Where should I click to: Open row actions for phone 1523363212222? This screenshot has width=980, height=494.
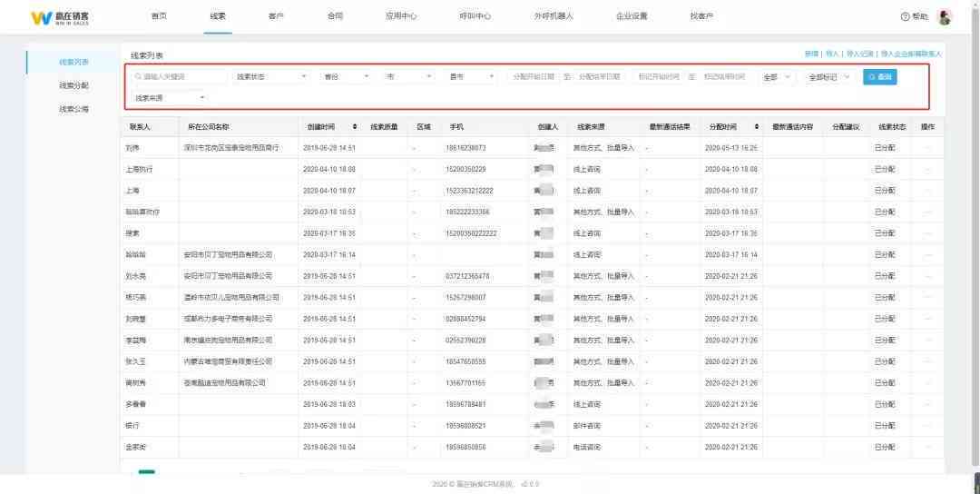coord(927,191)
